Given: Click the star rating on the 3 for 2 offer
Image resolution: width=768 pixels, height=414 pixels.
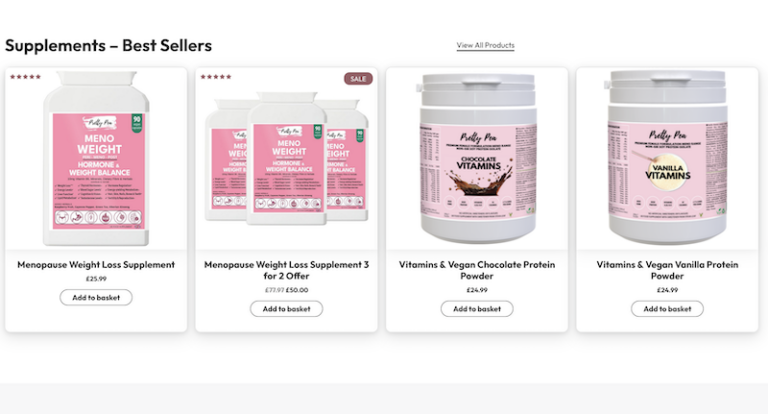Looking at the screenshot, I should click(216, 77).
